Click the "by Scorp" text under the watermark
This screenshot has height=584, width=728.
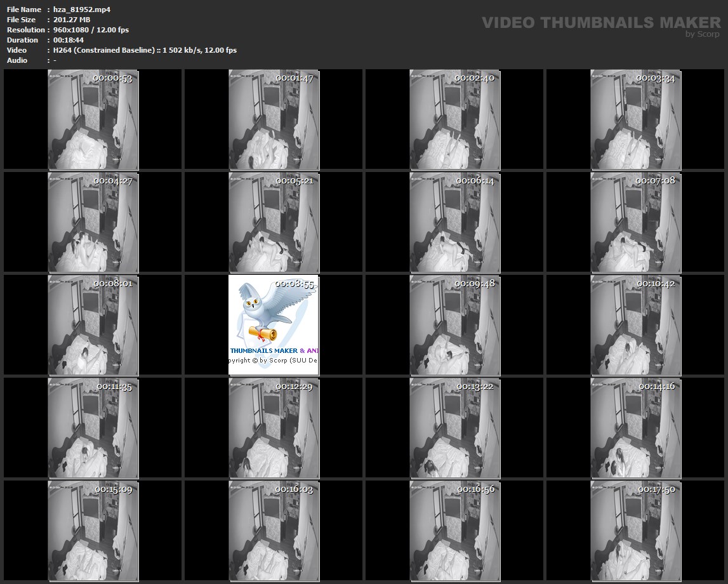(x=702, y=34)
